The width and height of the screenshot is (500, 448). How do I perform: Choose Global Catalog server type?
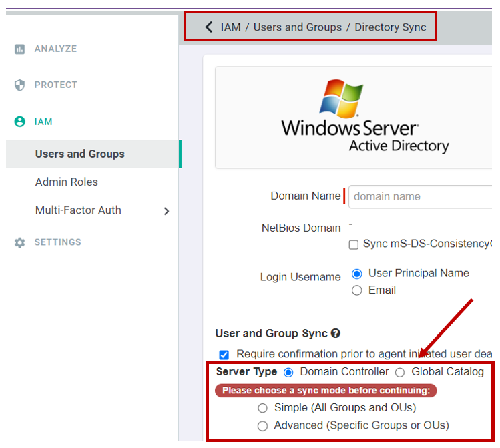pyautogui.click(x=400, y=372)
